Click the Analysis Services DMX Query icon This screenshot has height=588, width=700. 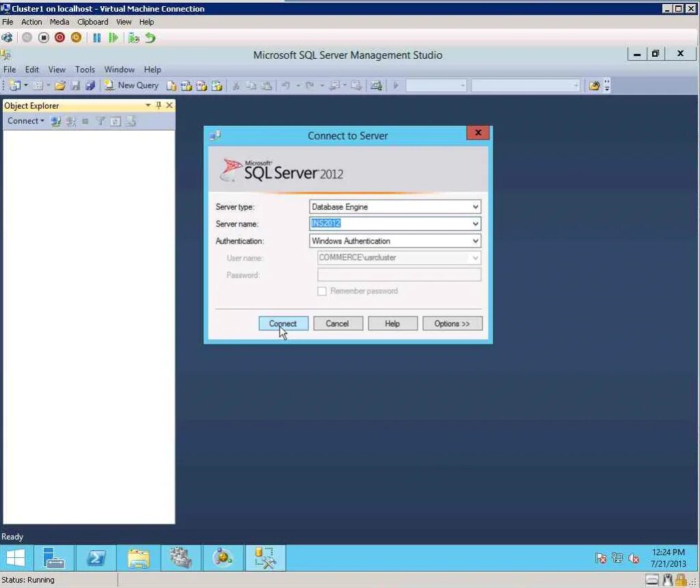(202, 85)
